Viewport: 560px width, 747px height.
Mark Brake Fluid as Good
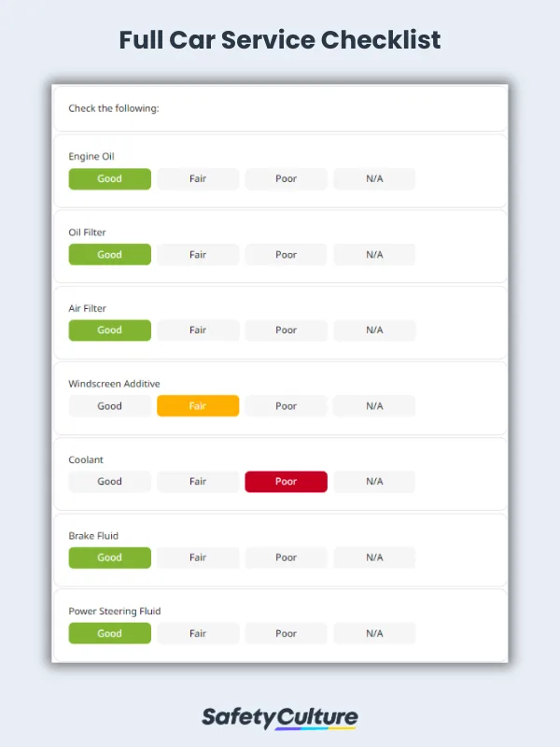click(x=109, y=557)
